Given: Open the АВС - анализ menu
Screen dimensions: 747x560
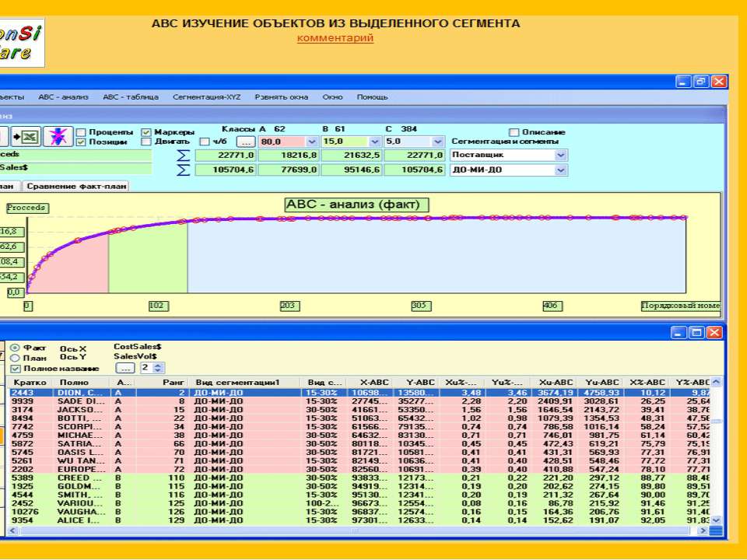Looking at the screenshot, I should click(63, 97).
